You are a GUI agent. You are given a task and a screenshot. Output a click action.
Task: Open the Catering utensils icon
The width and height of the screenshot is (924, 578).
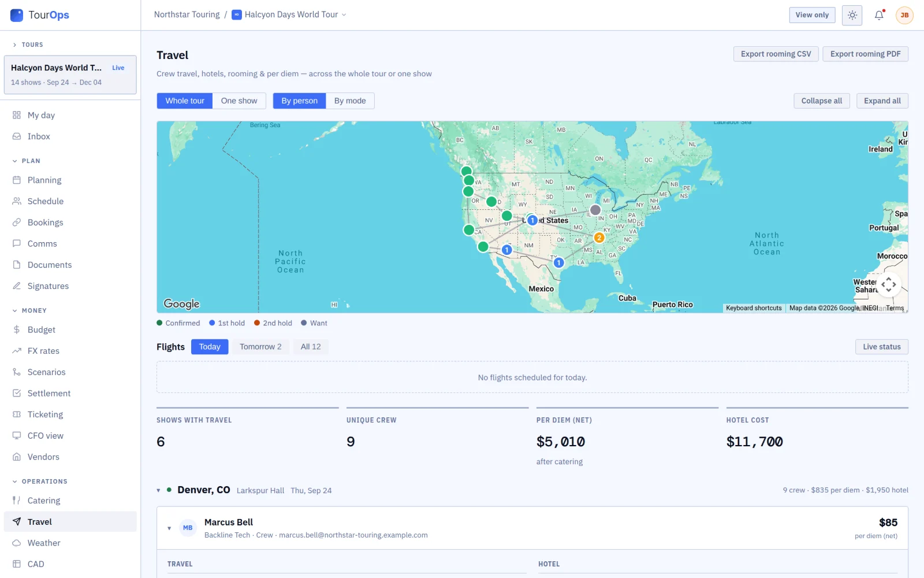pyautogui.click(x=17, y=501)
